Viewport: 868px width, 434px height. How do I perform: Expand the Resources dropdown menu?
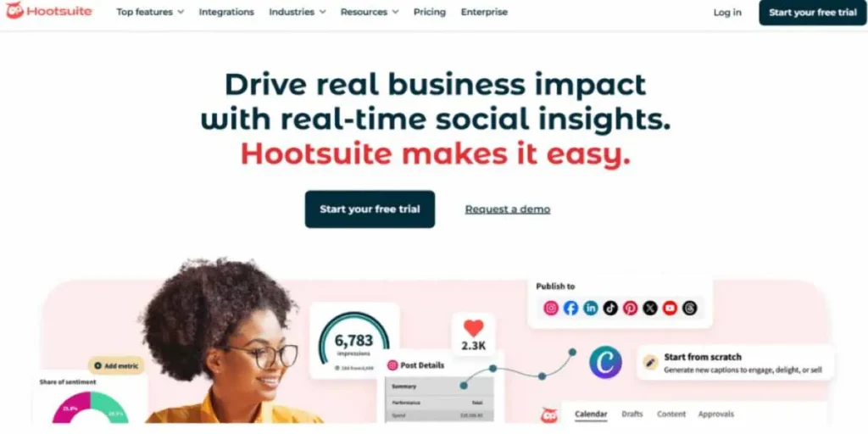point(370,12)
